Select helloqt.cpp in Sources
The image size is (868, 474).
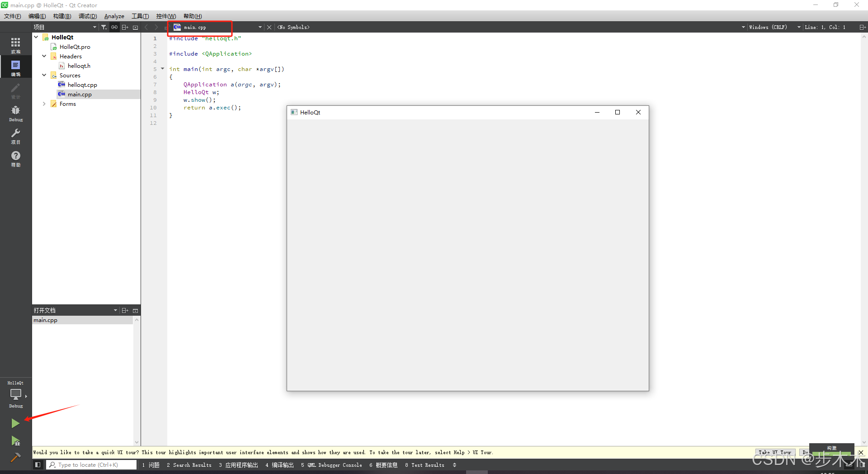pos(82,85)
